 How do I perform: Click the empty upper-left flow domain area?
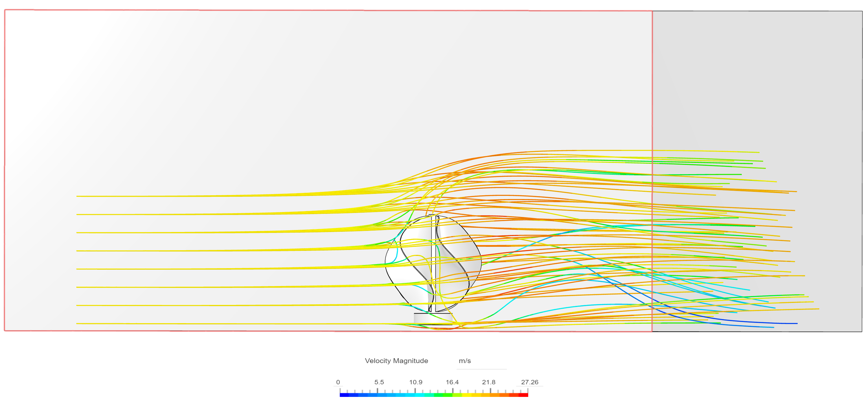pyautogui.click(x=135, y=84)
